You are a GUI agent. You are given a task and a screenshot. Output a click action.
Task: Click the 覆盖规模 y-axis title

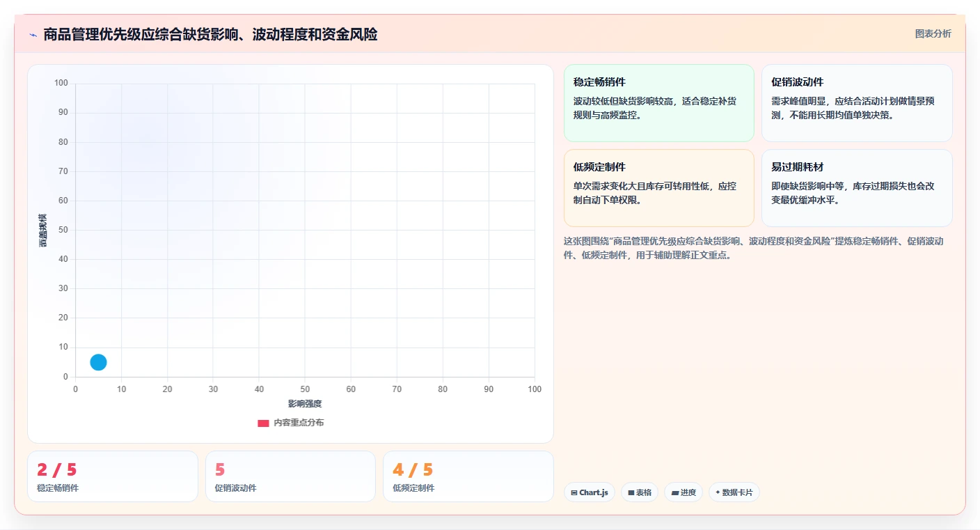[x=43, y=230]
